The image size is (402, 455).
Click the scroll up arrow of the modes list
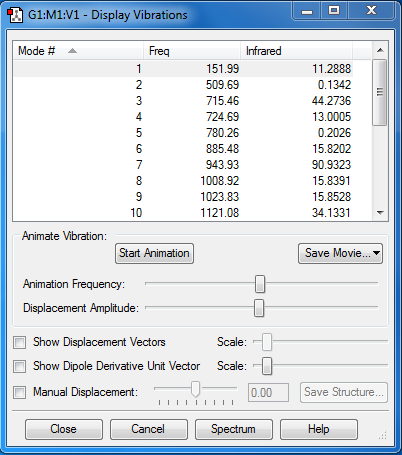380,50
